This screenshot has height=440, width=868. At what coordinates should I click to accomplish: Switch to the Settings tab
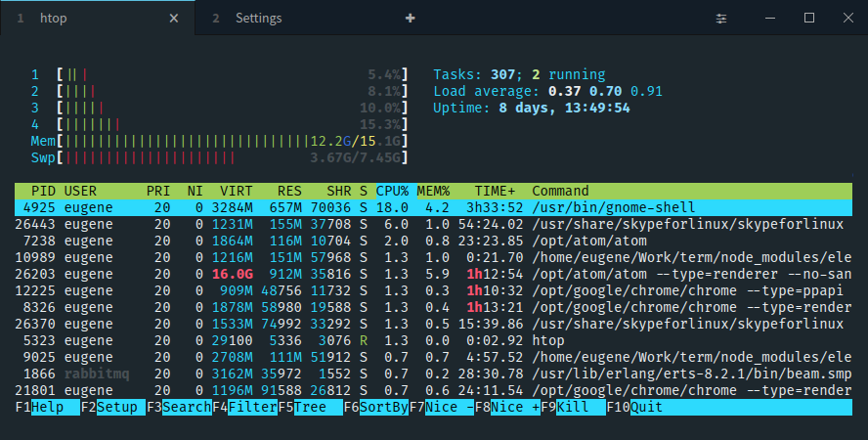point(258,19)
